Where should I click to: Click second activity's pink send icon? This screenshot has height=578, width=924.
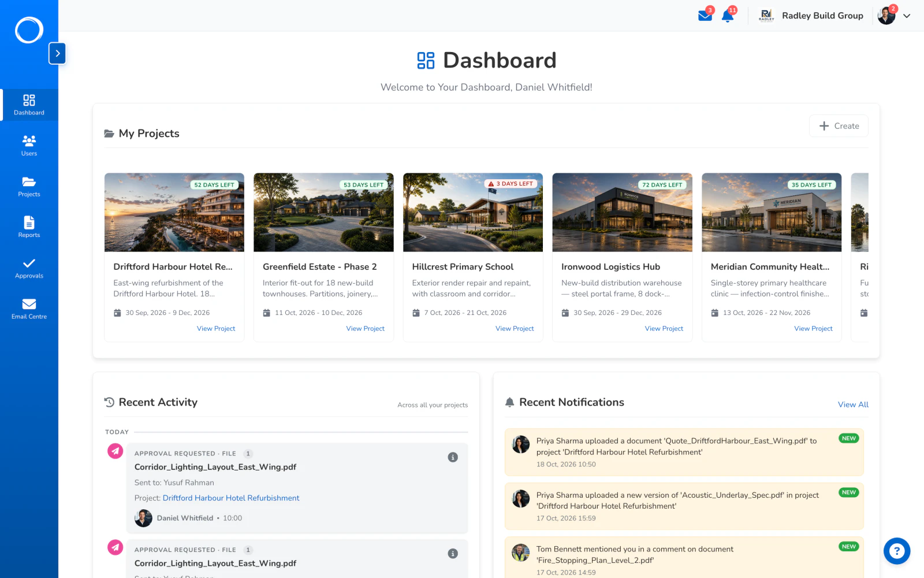(x=115, y=547)
